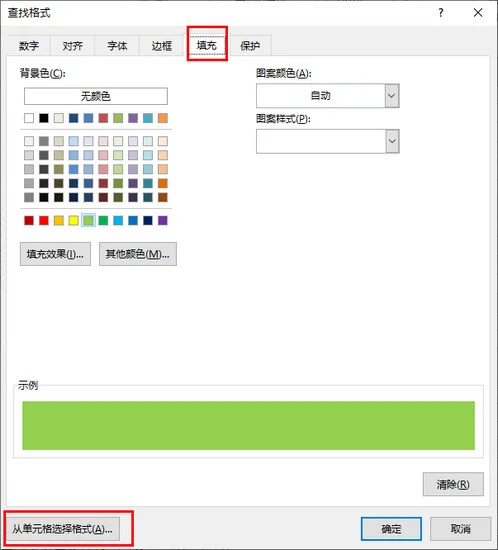Choose 无颜色 for the background

click(x=96, y=96)
